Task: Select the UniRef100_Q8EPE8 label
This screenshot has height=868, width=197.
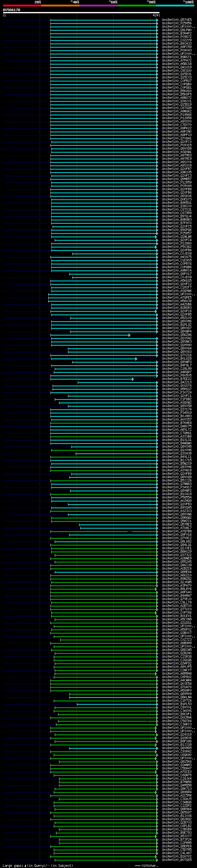Action: [x=177, y=846]
